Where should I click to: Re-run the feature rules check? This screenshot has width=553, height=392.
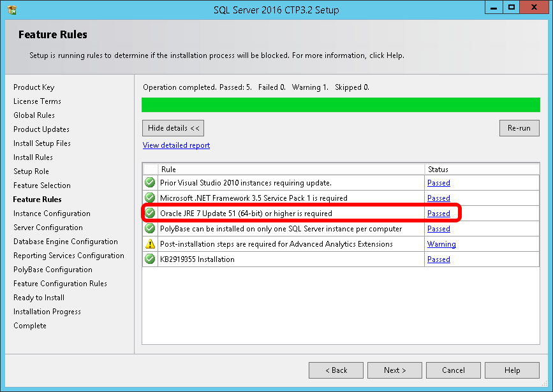[519, 128]
